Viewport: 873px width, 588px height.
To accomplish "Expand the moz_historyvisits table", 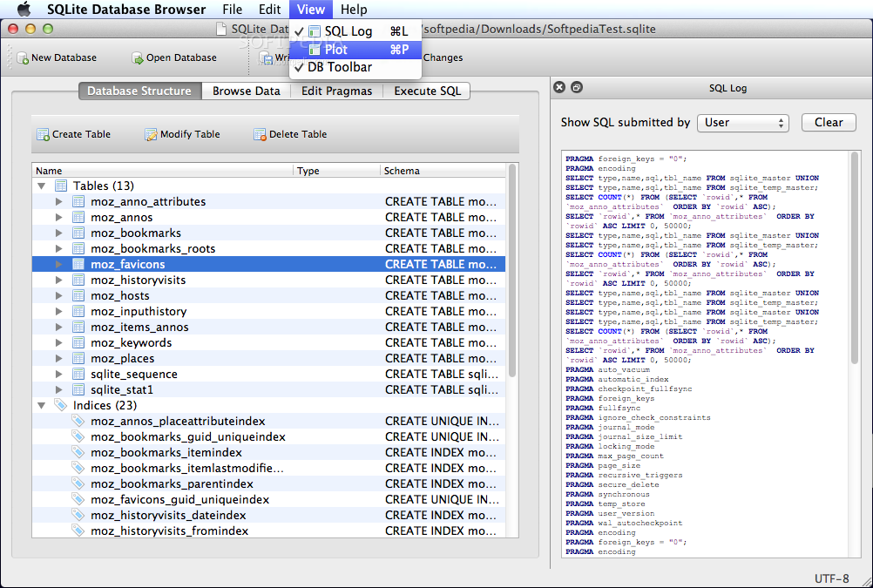I will click(x=58, y=280).
